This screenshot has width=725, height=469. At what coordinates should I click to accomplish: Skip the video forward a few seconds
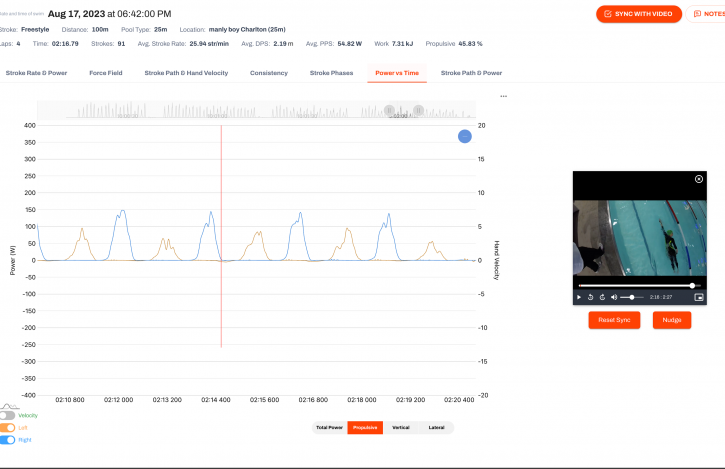click(602, 297)
